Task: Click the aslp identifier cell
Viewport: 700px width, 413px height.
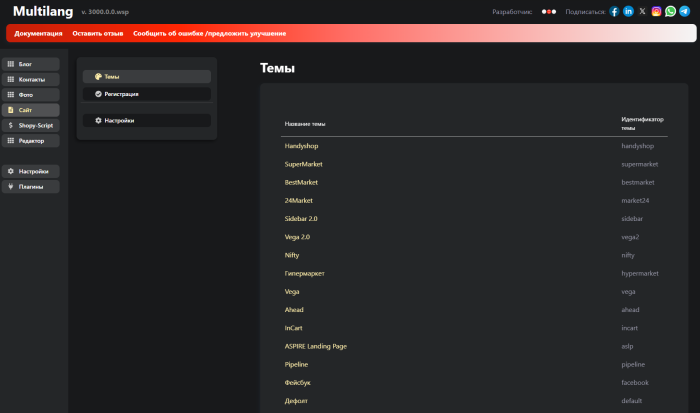Action: point(627,346)
